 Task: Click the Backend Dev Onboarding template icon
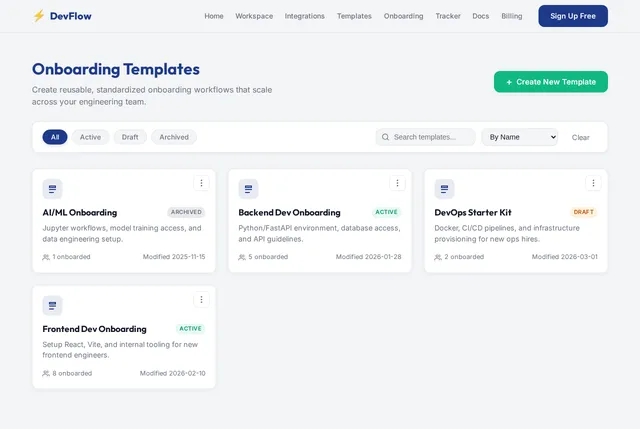(248, 189)
